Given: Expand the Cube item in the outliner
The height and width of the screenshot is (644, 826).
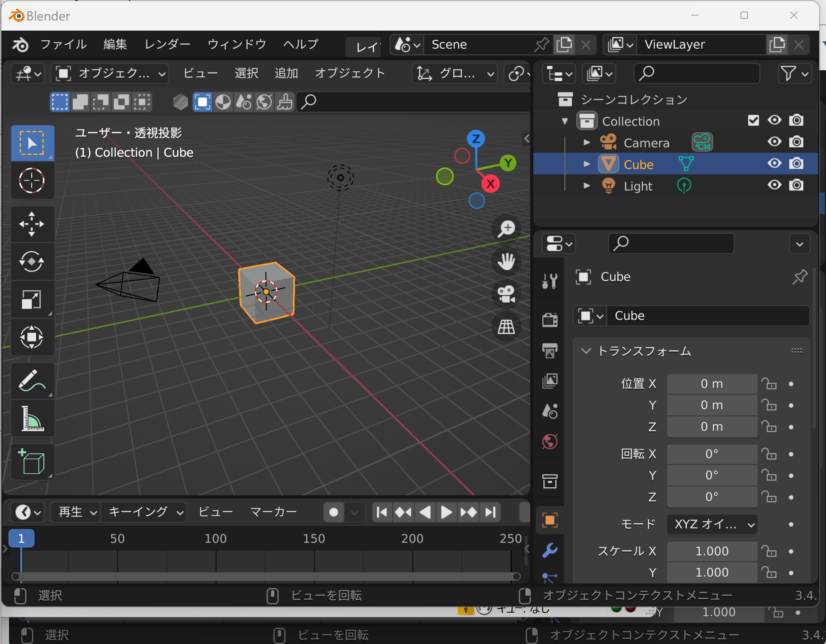Looking at the screenshot, I should 586,164.
